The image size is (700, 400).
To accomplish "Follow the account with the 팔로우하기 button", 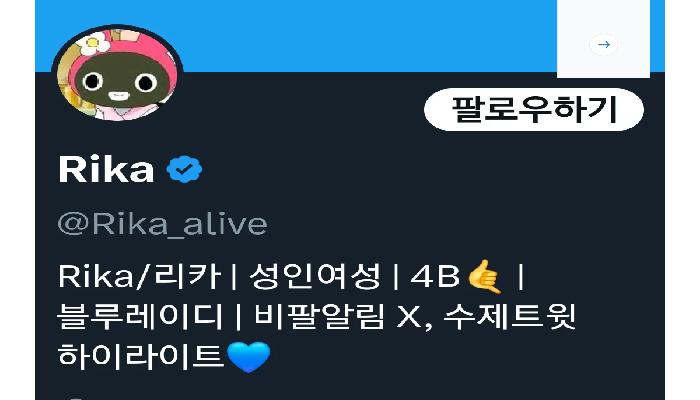I will 534,109.
